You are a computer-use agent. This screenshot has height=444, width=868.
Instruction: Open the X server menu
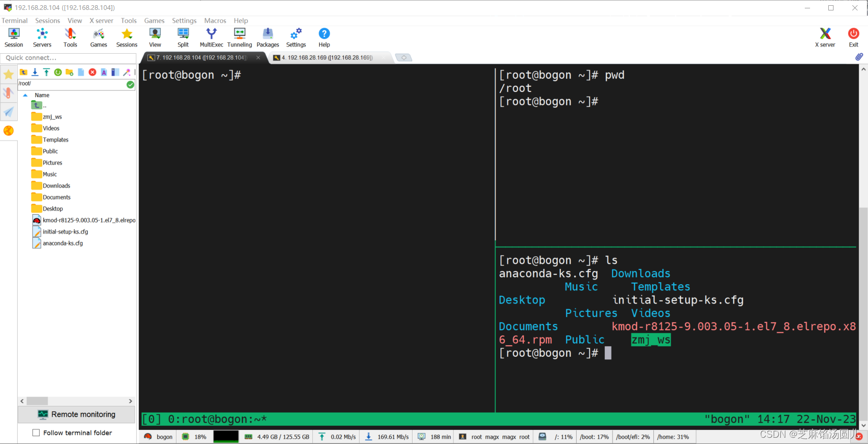[x=101, y=20]
